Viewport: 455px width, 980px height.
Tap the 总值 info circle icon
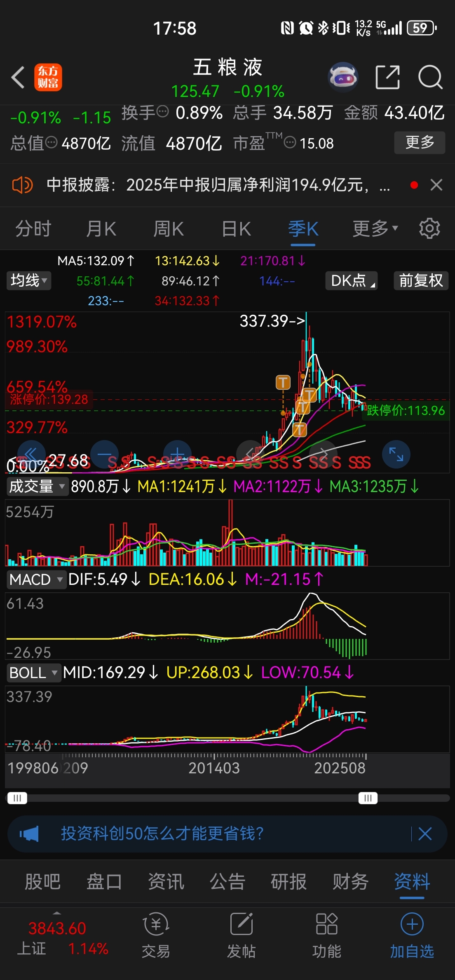click(51, 143)
